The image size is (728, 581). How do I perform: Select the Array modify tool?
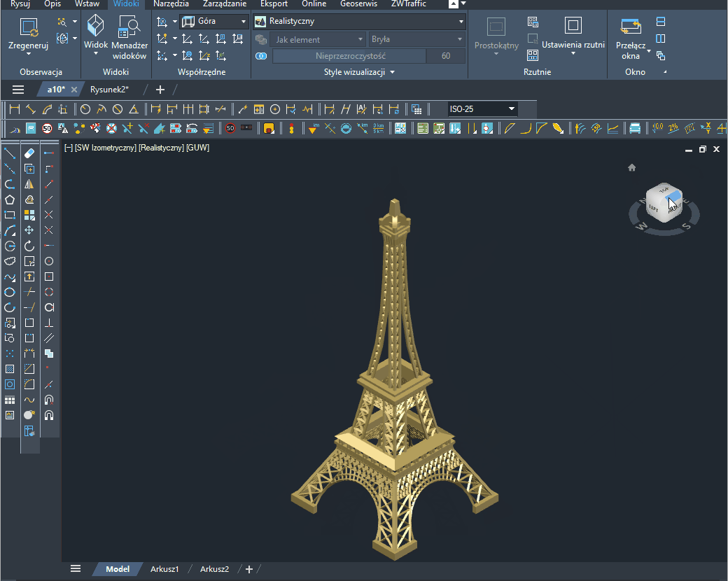tap(29, 215)
